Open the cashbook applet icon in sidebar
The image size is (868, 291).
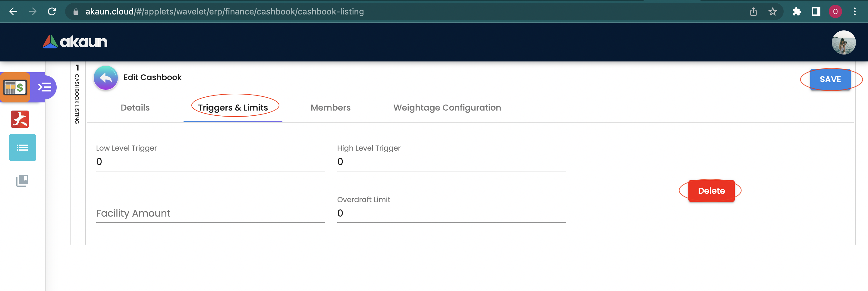click(15, 88)
